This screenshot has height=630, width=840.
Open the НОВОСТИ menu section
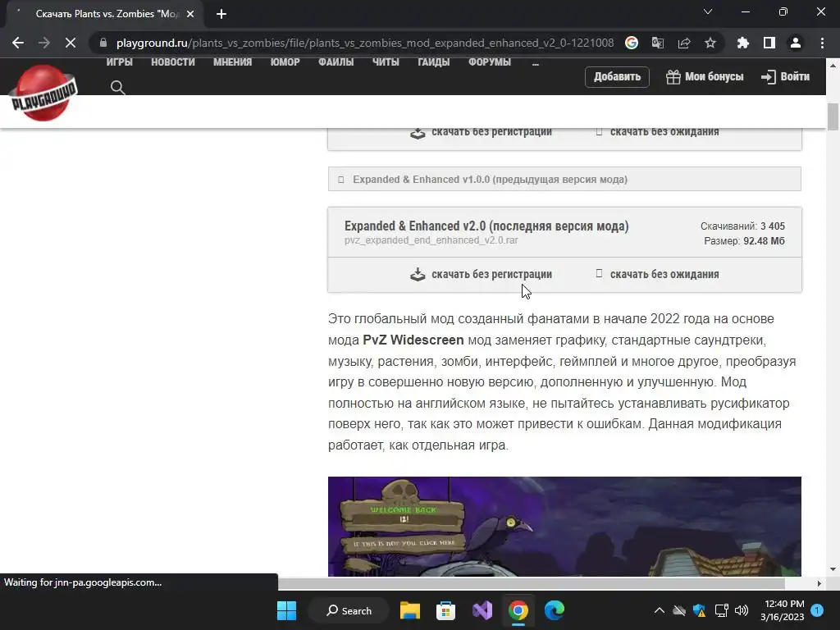[x=173, y=62]
